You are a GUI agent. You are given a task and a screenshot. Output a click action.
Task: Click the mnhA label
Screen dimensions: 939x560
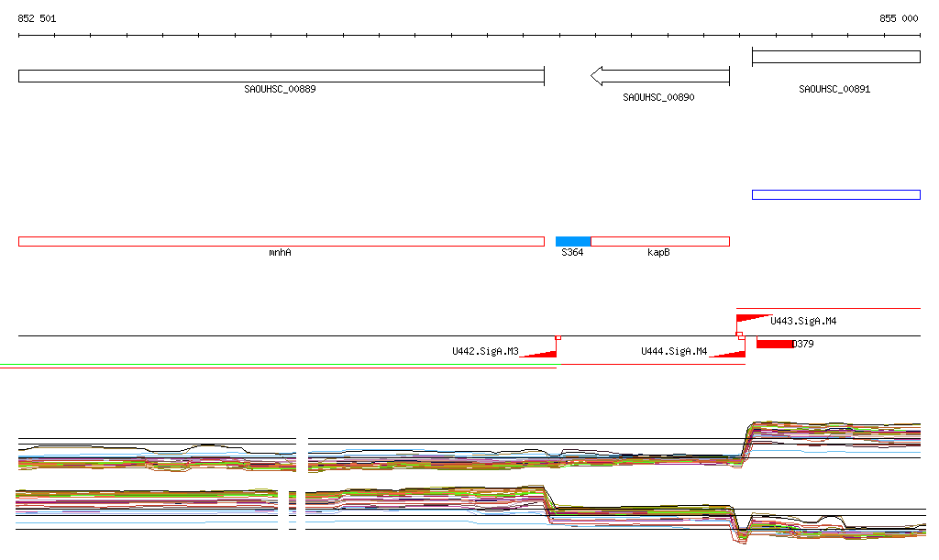click(x=280, y=252)
